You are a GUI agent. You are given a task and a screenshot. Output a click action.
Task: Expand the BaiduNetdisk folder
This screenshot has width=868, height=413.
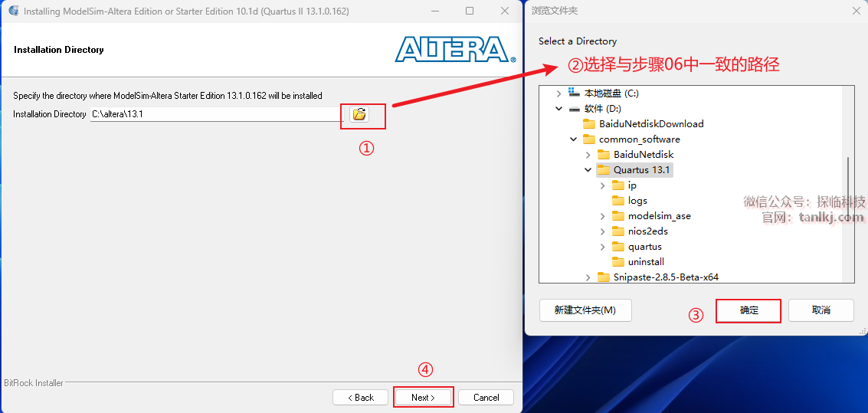click(x=588, y=155)
